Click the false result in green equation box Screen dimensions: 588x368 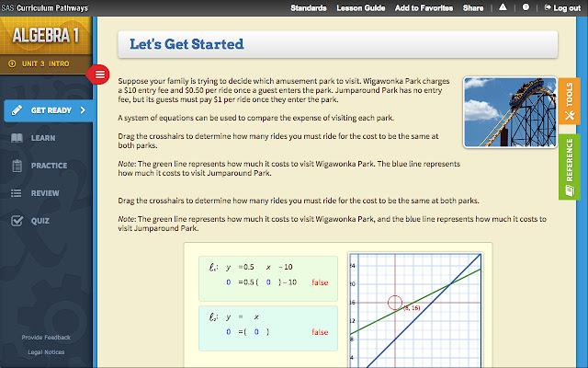tap(320, 282)
